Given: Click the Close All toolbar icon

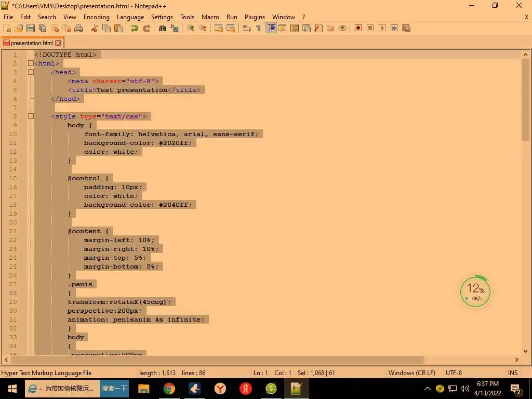Looking at the screenshot, I should (66, 28).
